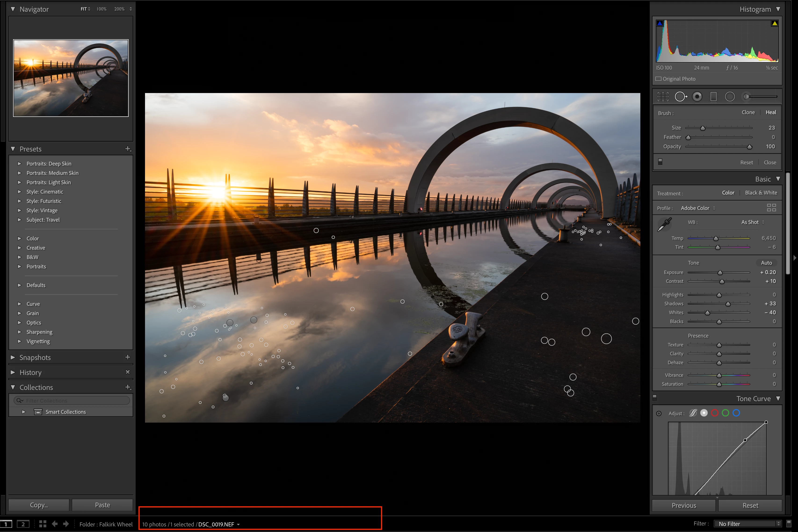Select the Red Eye Correction tool
This screenshot has height=532, width=798.
point(697,97)
